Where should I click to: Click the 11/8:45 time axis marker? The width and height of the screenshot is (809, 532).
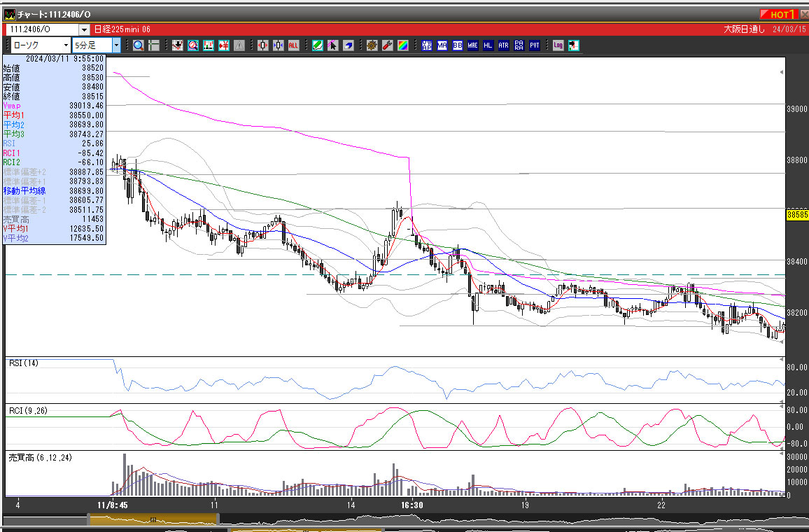[x=113, y=505]
